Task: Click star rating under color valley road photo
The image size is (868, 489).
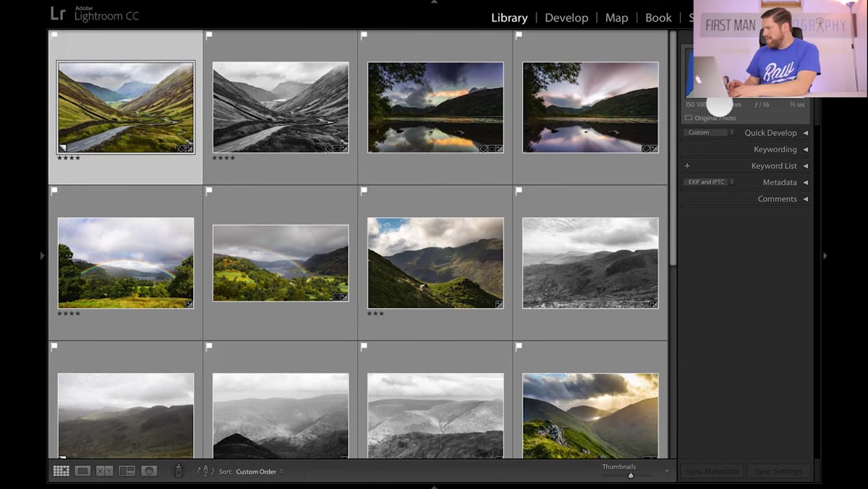Action: 69,158
